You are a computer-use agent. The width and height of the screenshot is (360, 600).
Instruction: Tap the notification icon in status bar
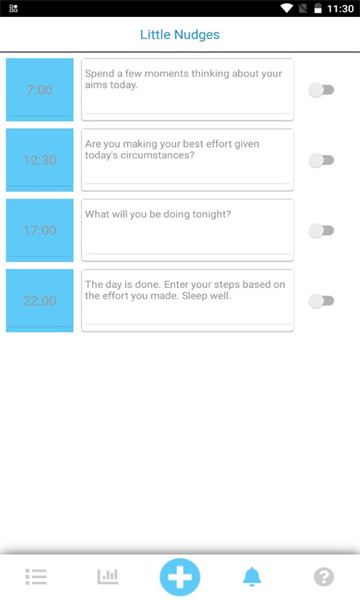(13, 8)
